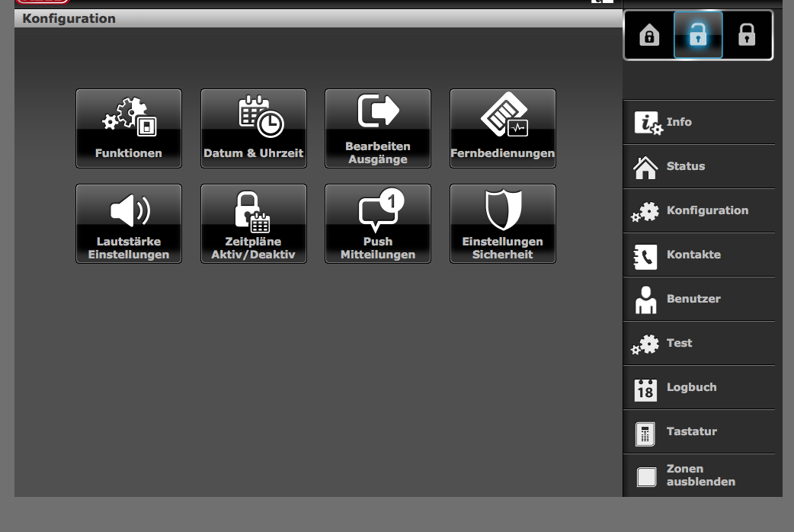Select the Bearbeiten Ausgänge tile

(378, 128)
